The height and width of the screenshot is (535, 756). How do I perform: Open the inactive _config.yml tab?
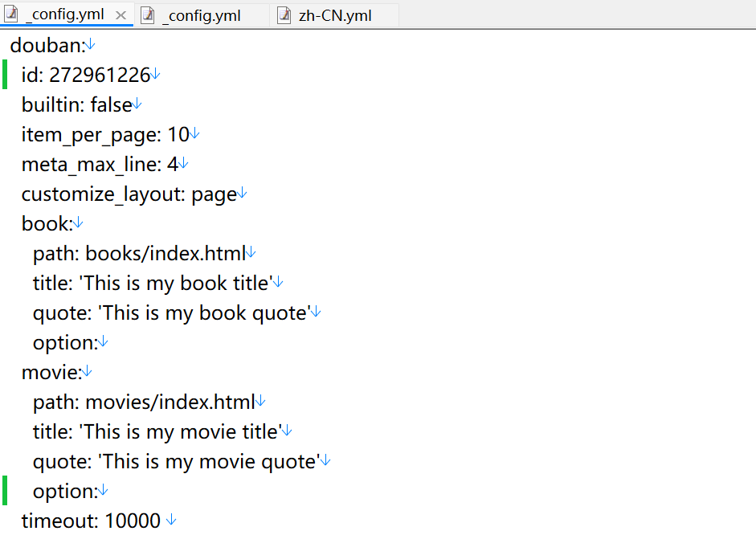click(201, 15)
